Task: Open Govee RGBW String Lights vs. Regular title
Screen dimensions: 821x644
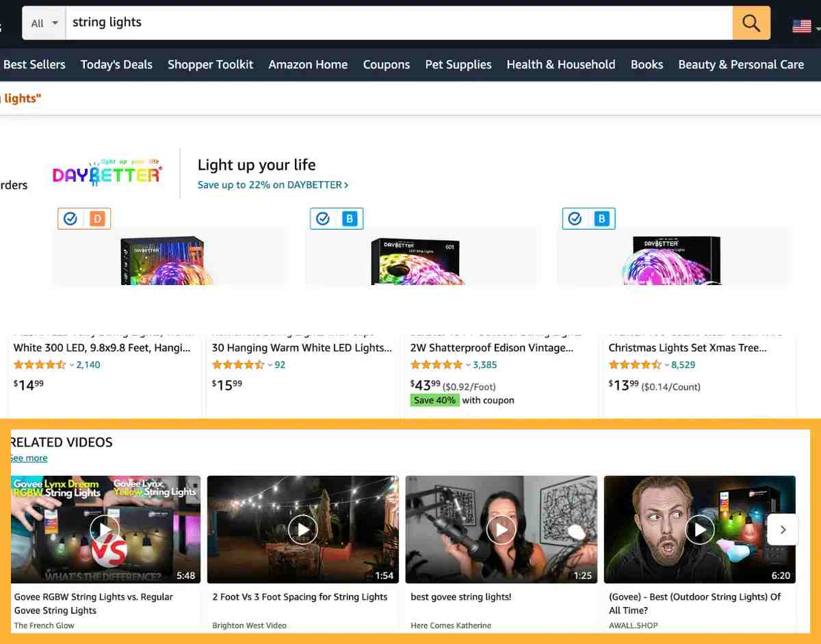Action: [94, 604]
